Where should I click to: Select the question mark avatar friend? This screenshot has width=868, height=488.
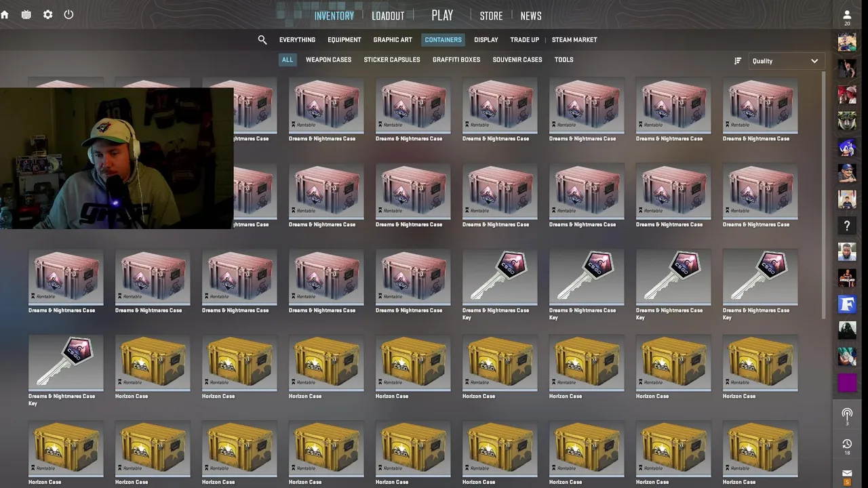click(x=847, y=226)
